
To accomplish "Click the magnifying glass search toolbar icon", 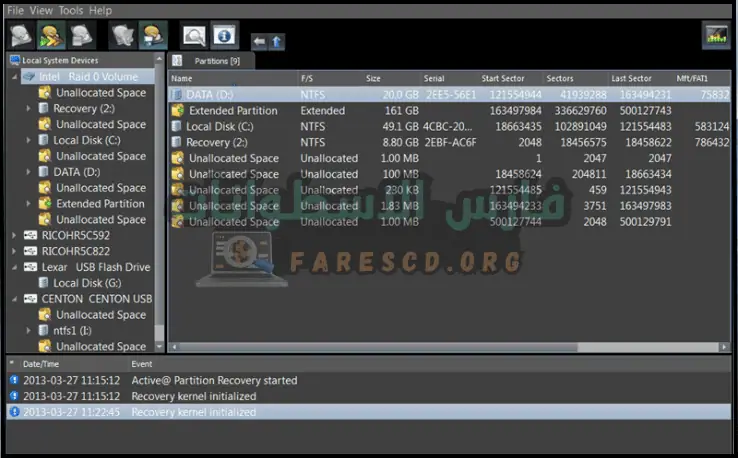I will pos(195,37).
